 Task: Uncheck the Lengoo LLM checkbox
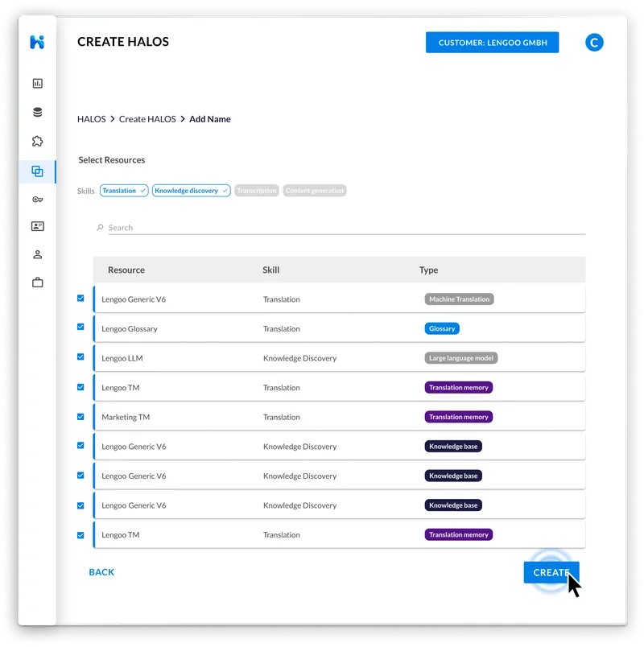[x=80, y=357]
